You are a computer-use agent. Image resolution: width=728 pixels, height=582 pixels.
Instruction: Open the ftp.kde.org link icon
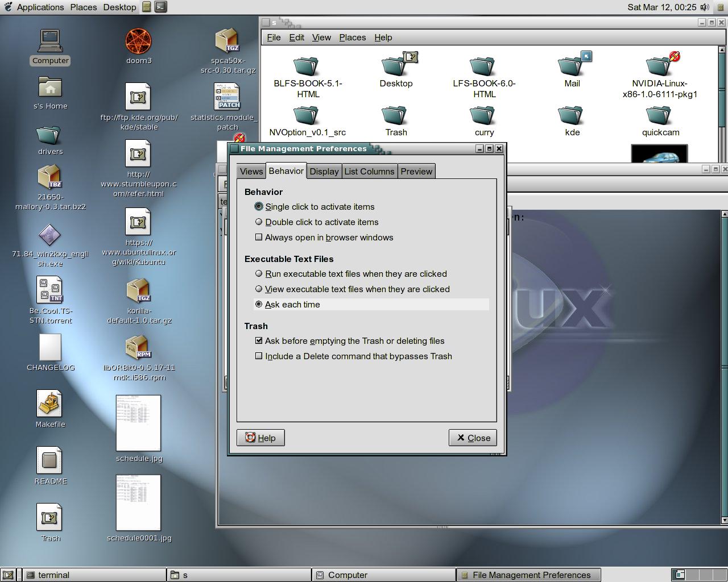point(138,97)
